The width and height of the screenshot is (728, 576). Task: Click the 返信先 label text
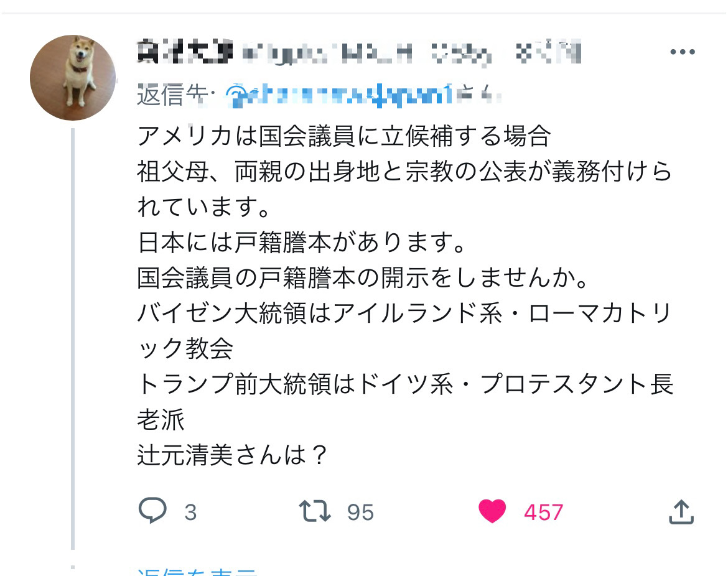(x=172, y=95)
